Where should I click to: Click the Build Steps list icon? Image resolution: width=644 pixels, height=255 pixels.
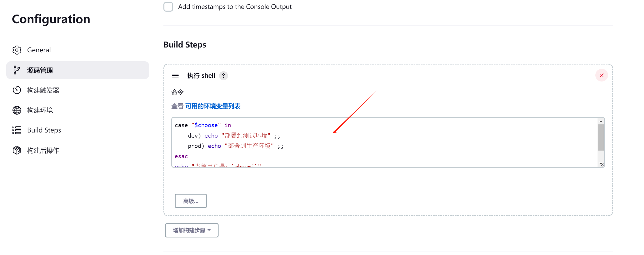pos(17,130)
